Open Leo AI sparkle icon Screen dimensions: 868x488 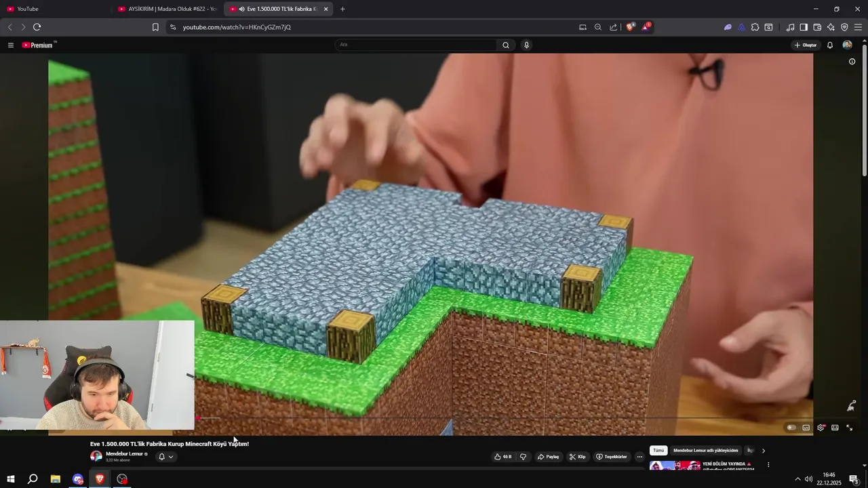tap(831, 27)
